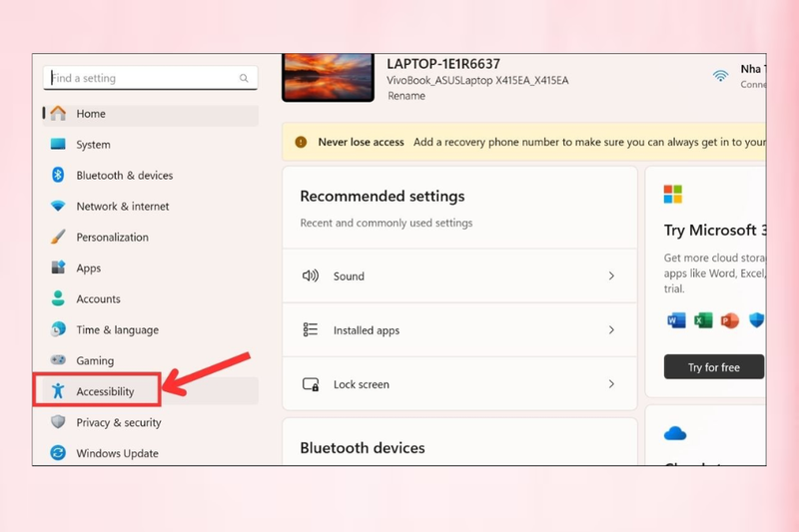Screen dimensions: 799x532
Task: Click the System monitor icon
Action: click(x=58, y=144)
